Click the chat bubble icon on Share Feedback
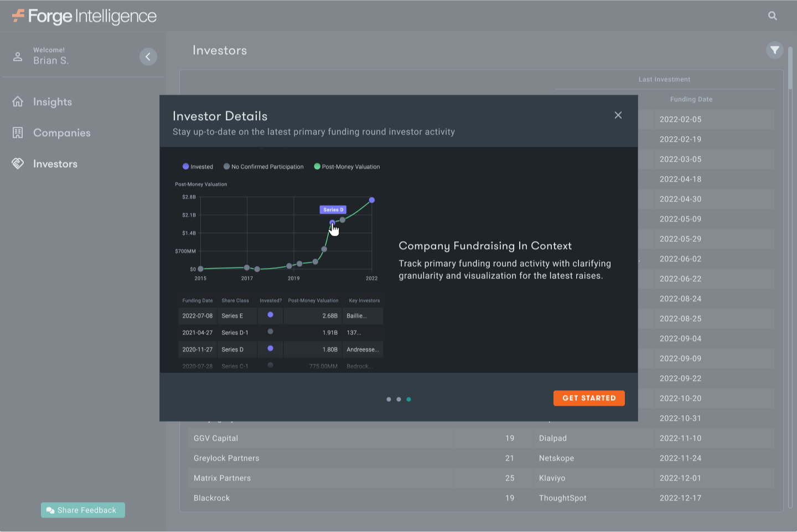797x532 pixels. (x=51, y=510)
